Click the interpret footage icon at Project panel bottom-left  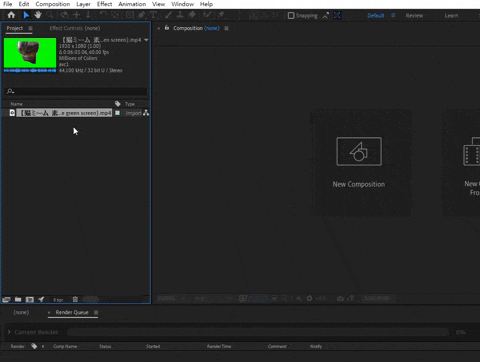(6, 299)
